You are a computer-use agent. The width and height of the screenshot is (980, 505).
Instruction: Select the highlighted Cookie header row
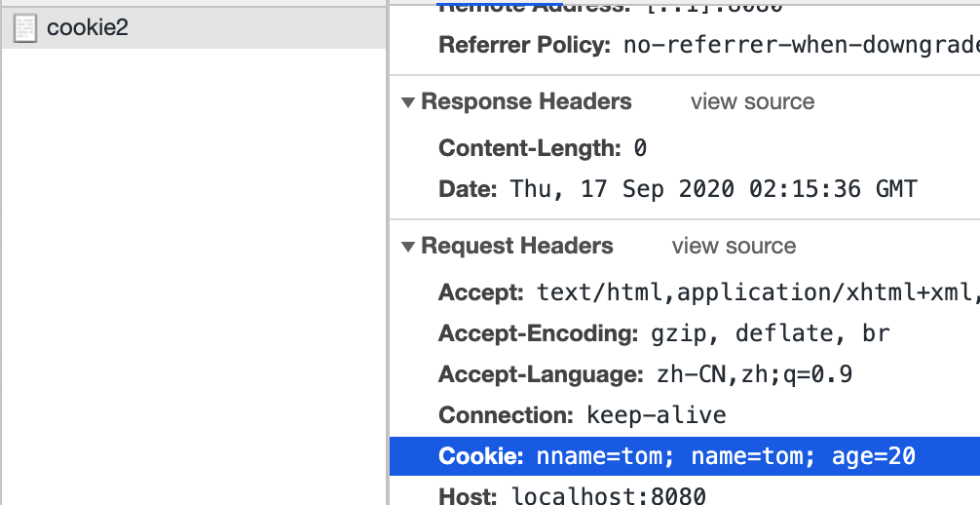coord(685,456)
